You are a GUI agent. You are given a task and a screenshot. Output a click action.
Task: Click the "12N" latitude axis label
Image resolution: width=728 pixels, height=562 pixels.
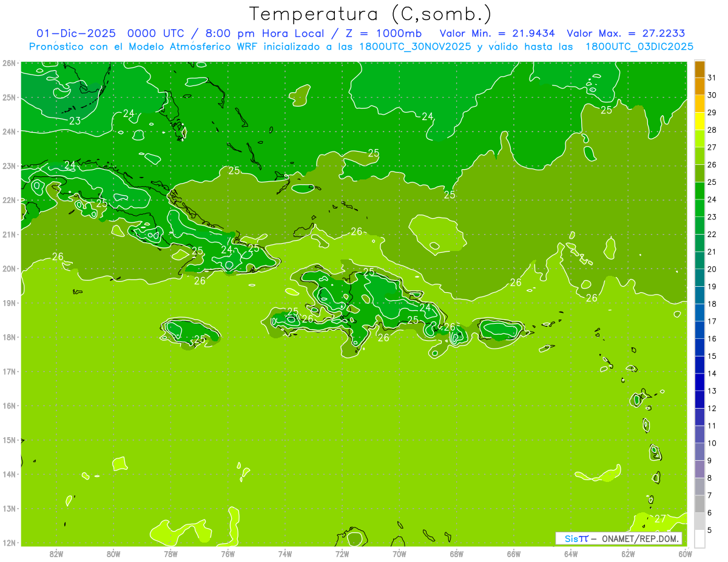[8, 543]
